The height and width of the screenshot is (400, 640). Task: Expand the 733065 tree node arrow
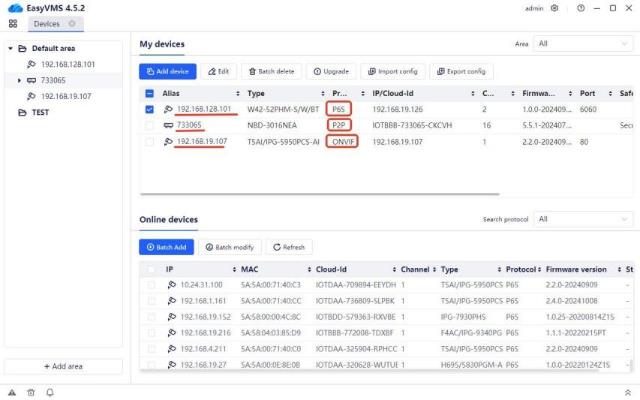pos(20,80)
